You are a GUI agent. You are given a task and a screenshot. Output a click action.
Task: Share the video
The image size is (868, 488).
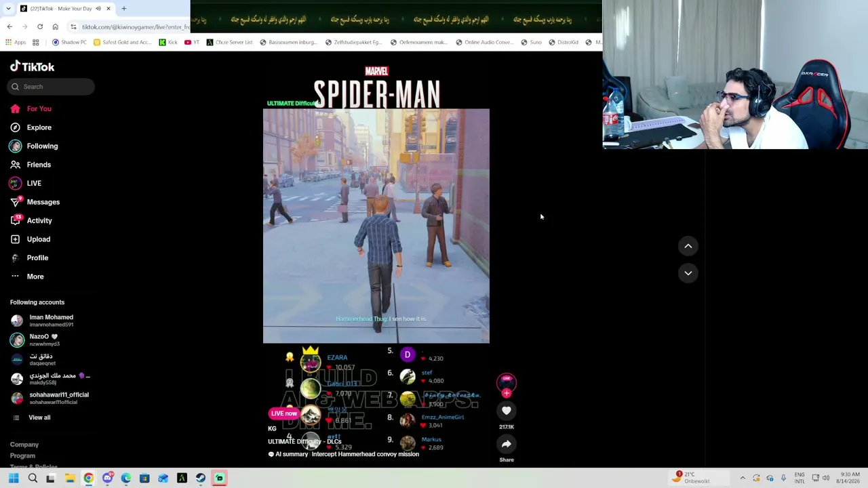(507, 445)
